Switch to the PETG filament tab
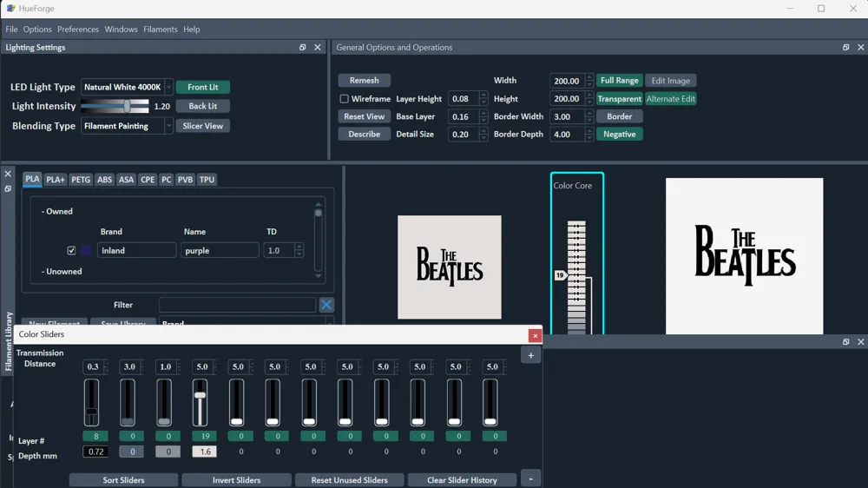This screenshot has height=488, width=868. click(x=80, y=180)
